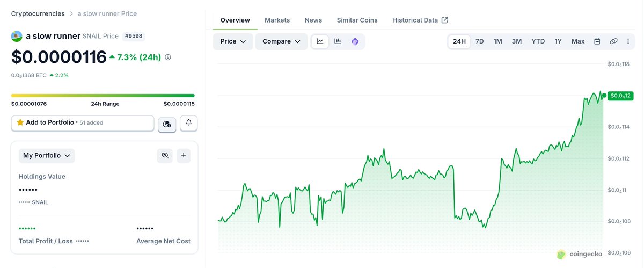Click the $0.0000115 range high value

179,104
